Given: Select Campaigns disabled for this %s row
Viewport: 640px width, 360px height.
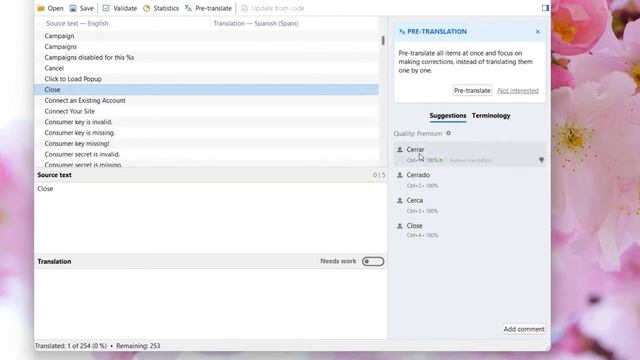Looking at the screenshot, I should [206, 57].
